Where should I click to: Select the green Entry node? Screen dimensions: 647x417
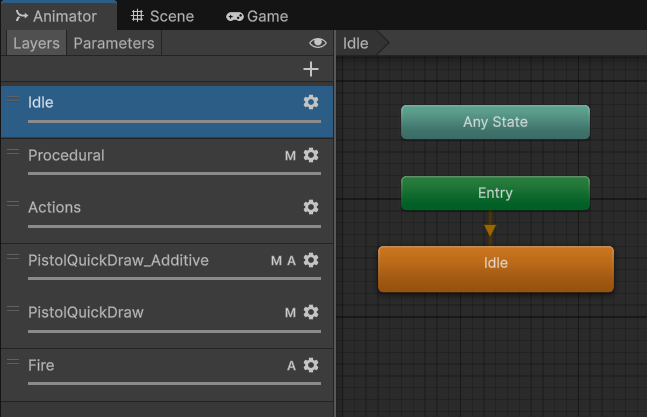click(495, 193)
